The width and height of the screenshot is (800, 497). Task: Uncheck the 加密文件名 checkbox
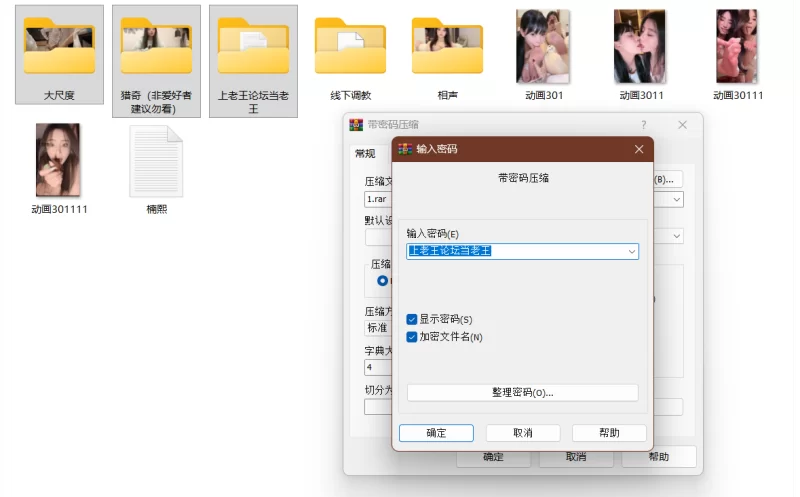tap(412, 337)
